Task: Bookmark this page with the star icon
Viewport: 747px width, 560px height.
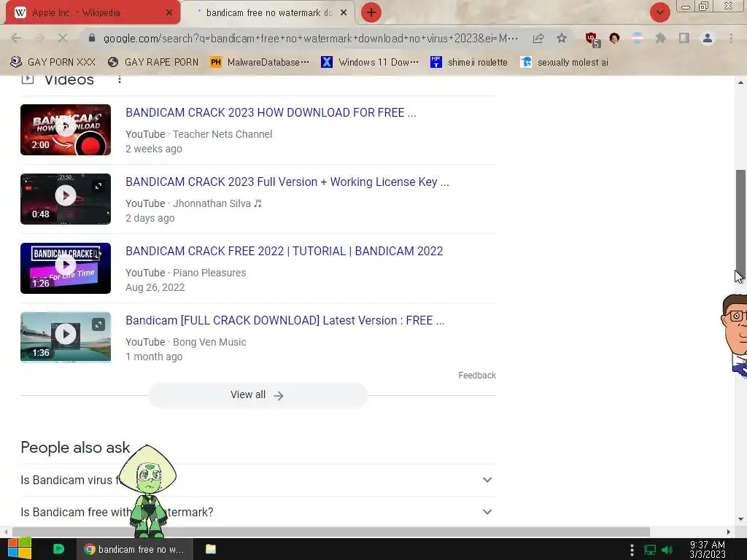Action: coord(562,38)
